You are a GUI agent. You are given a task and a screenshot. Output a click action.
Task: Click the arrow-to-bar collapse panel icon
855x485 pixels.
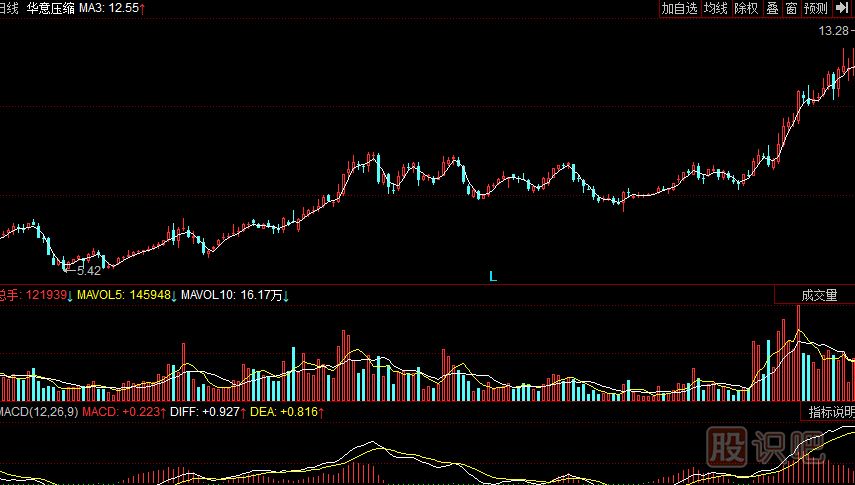[842, 8]
